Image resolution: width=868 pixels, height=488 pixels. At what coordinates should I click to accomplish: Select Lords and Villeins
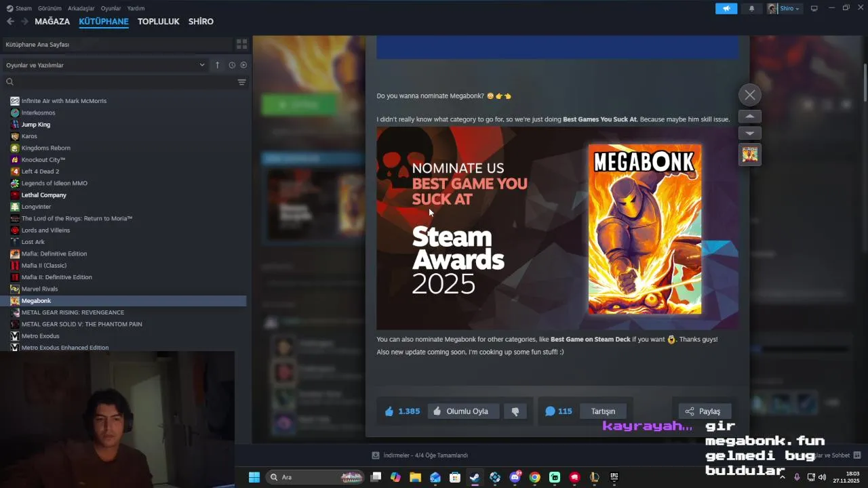click(45, 230)
